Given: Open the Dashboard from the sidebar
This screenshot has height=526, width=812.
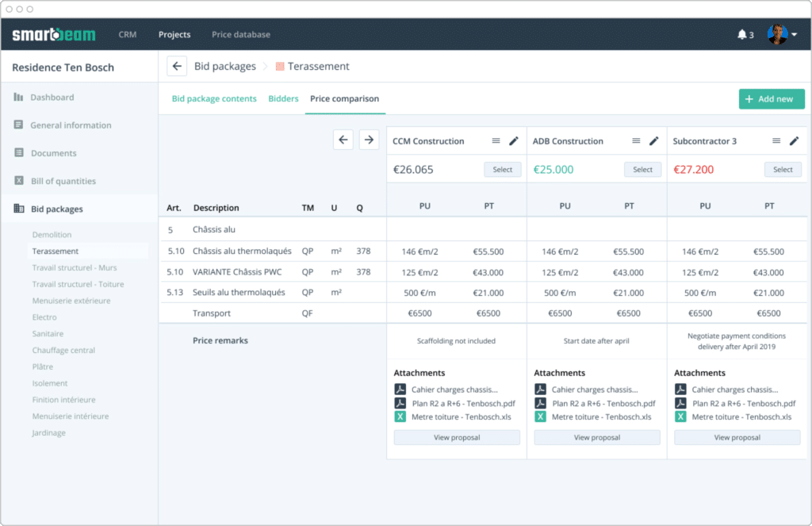Looking at the screenshot, I should [51, 97].
